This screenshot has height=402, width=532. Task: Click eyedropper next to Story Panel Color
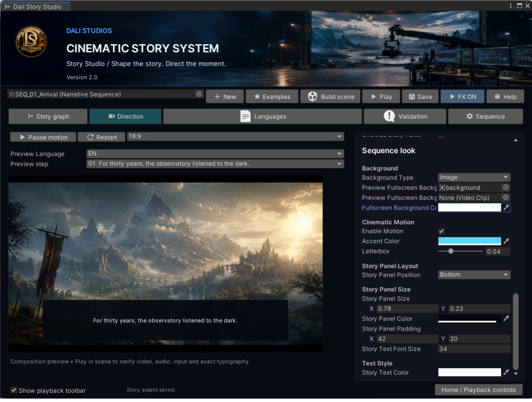click(506, 319)
